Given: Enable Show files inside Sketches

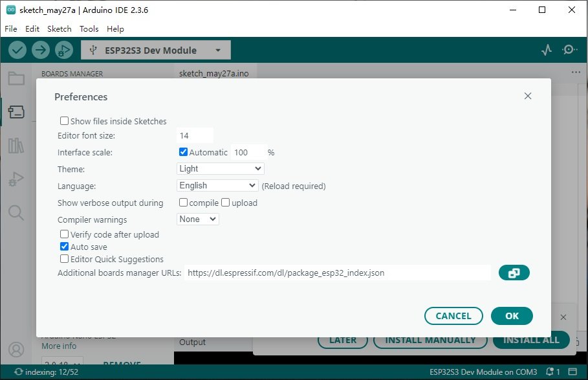Looking at the screenshot, I should [65, 121].
